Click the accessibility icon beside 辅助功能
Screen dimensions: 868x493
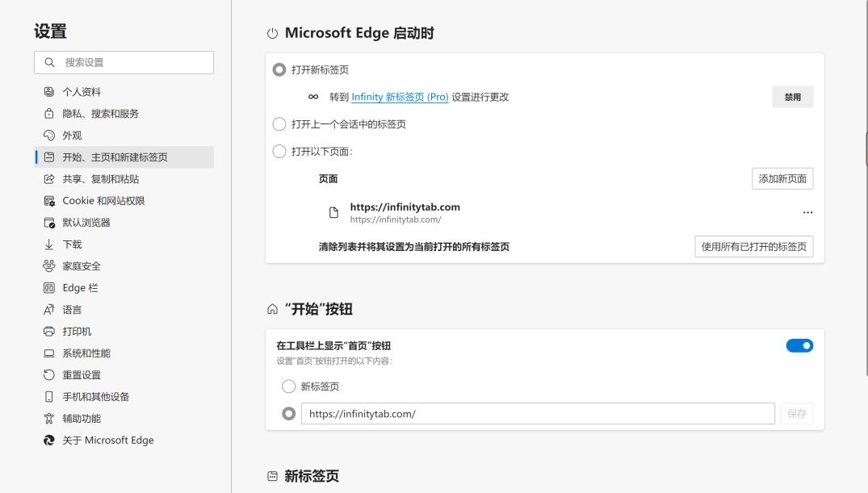pyautogui.click(x=49, y=418)
